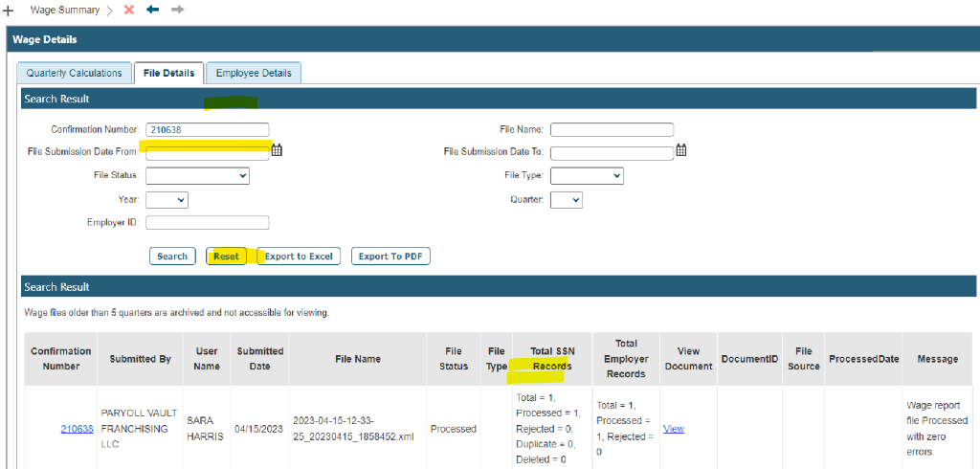Click the SARA HARRIS user name cell
This screenshot has width=980, height=469.
(207, 429)
